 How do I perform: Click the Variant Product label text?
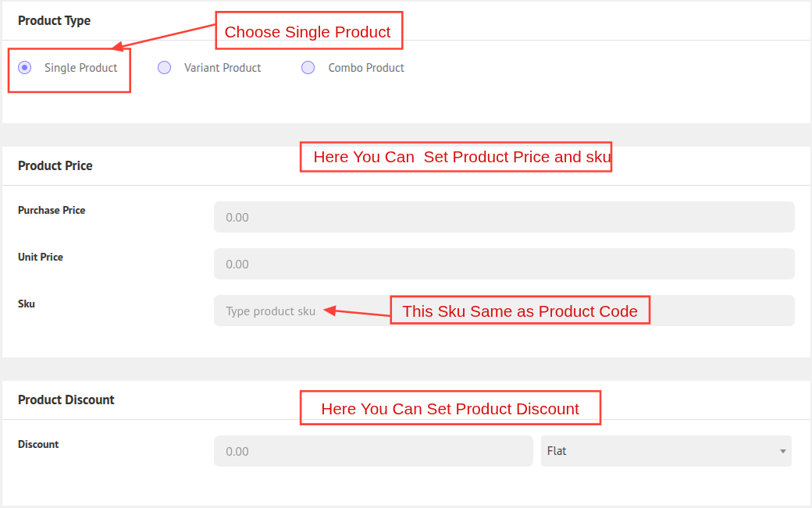(223, 68)
